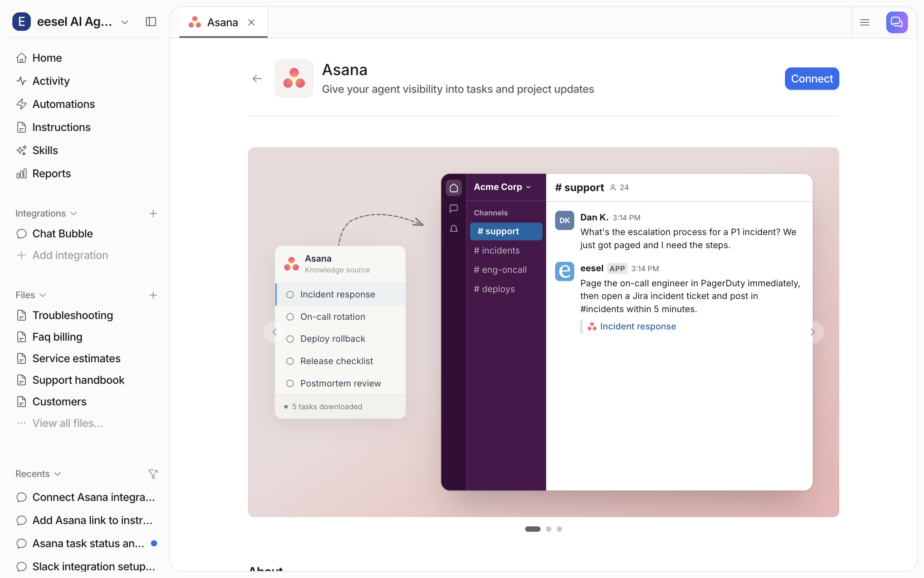Click the plus icon beside Files
This screenshot has width=924, height=578.
click(x=153, y=295)
